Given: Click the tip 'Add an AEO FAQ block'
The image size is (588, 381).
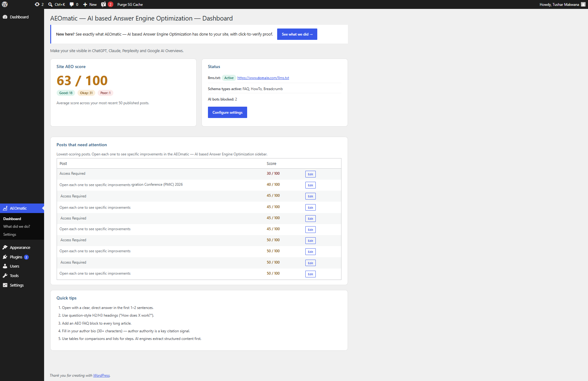Looking at the screenshot, I should 97,323.
